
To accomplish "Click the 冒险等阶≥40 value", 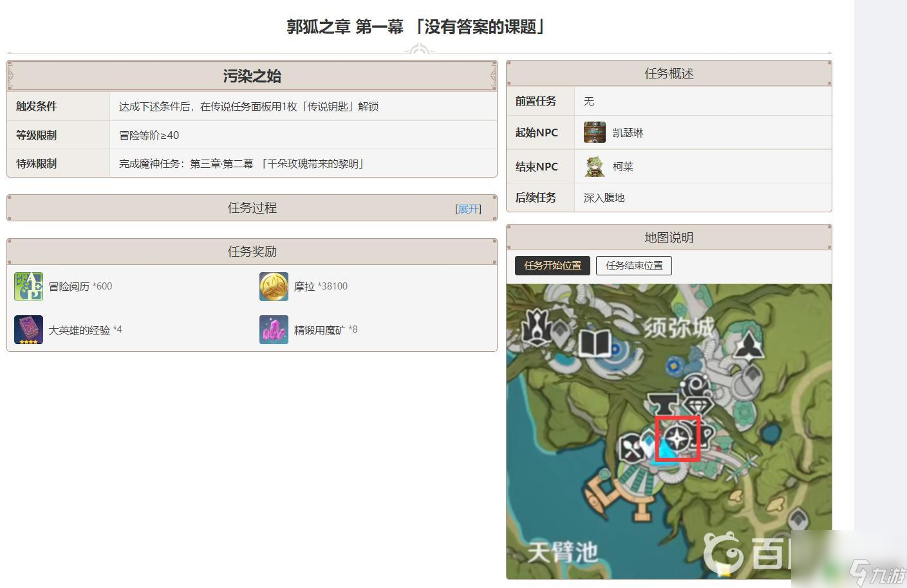I will click(149, 135).
